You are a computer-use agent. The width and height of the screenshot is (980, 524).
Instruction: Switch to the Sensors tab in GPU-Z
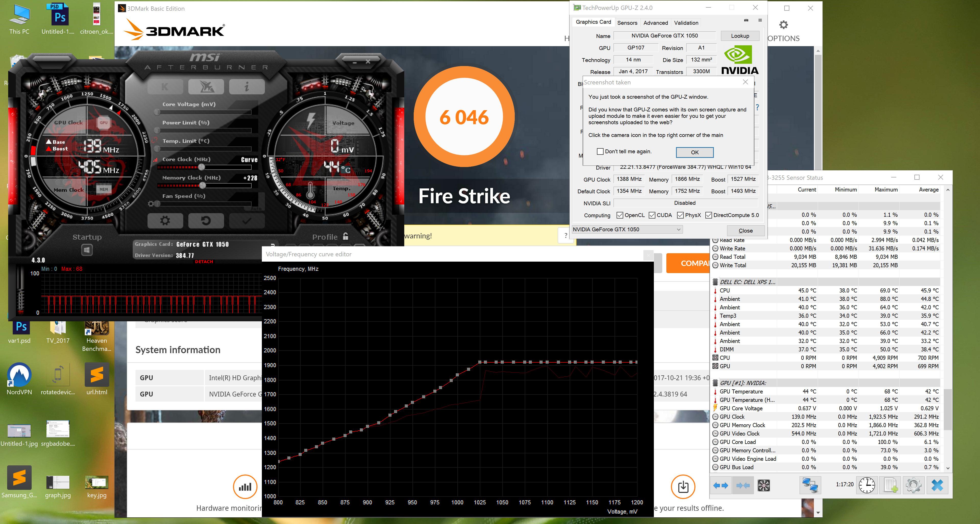point(627,23)
